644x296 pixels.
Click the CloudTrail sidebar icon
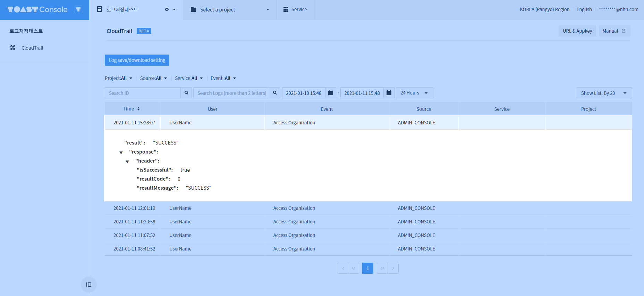coord(13,48)
